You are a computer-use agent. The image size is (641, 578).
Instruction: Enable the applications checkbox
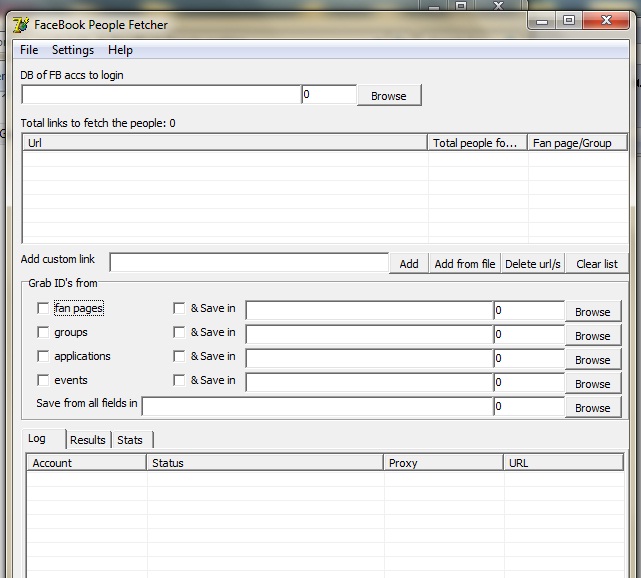click(x=43, y=356)
